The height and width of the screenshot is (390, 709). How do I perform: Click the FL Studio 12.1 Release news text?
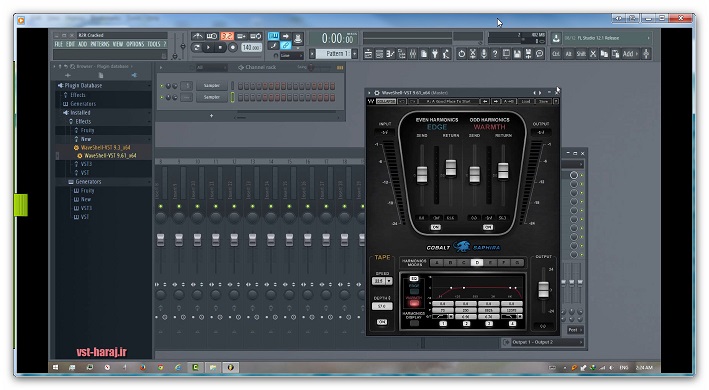[x=599, y=38]
